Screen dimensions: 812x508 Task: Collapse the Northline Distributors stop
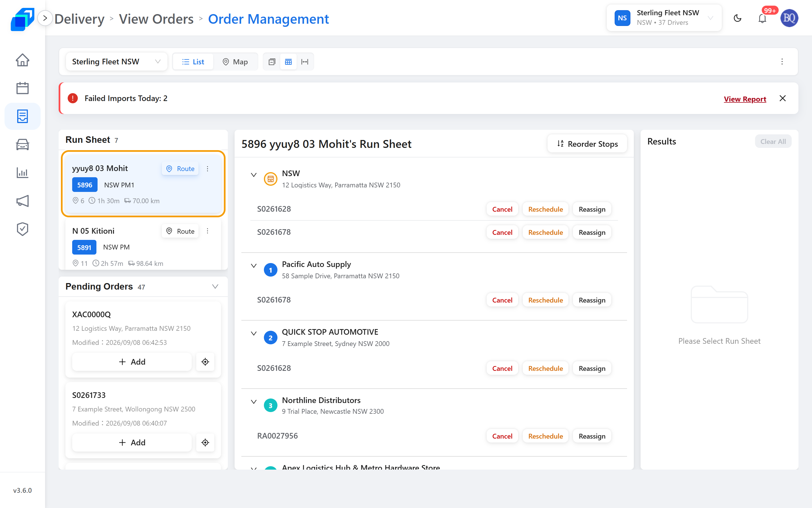254,402
